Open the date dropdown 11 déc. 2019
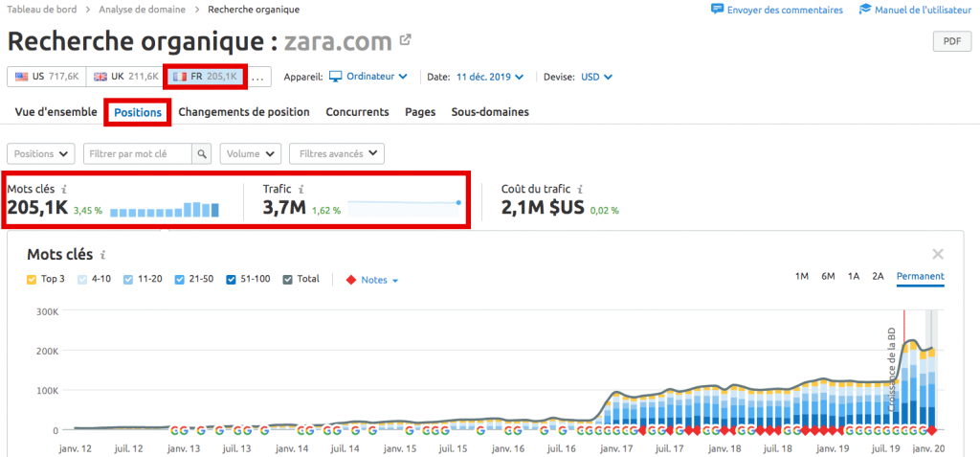The image size is (980, 457). (x=490, y=77)
